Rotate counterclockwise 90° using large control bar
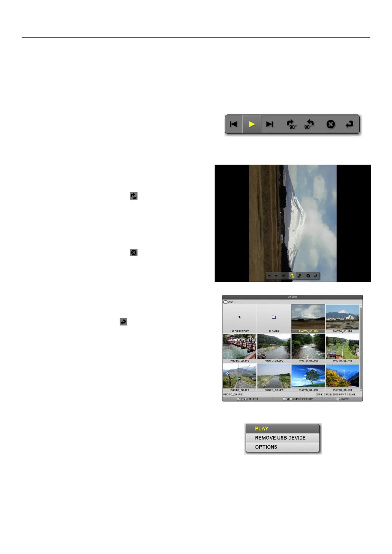 (x=309, y=124)
